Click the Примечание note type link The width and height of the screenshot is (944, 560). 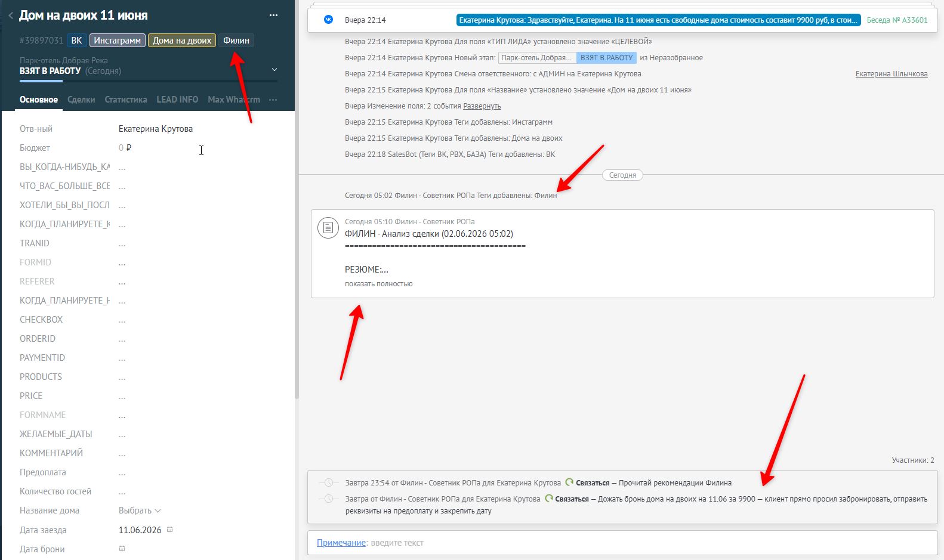pyautogui.click(x=341, y=543)
